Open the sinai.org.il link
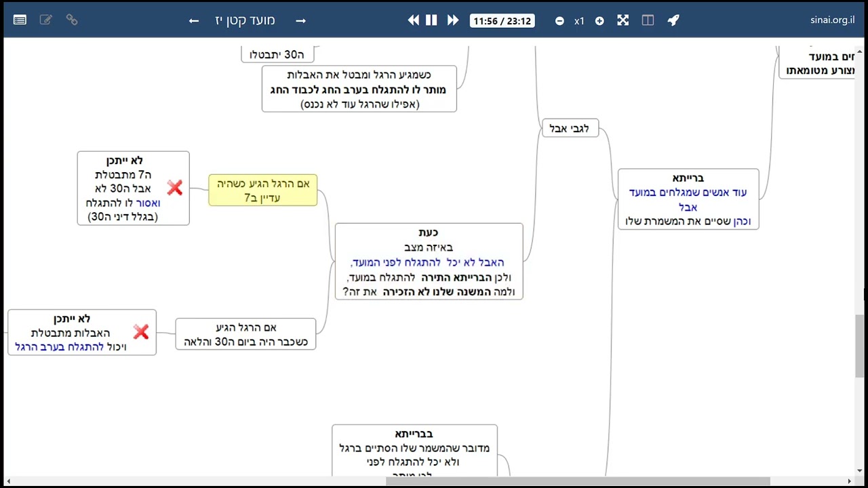The height and width of the screenshot is (488, 868). 832,20
